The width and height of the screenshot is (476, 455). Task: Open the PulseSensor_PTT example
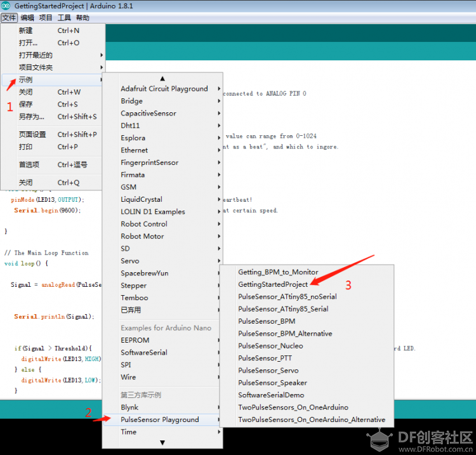[307, 358]
